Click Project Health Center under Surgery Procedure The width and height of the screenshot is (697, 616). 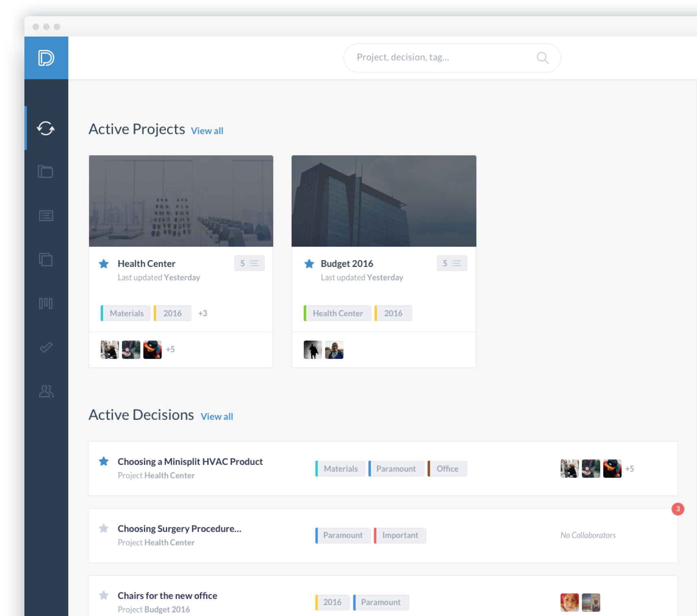click(156, 542)
